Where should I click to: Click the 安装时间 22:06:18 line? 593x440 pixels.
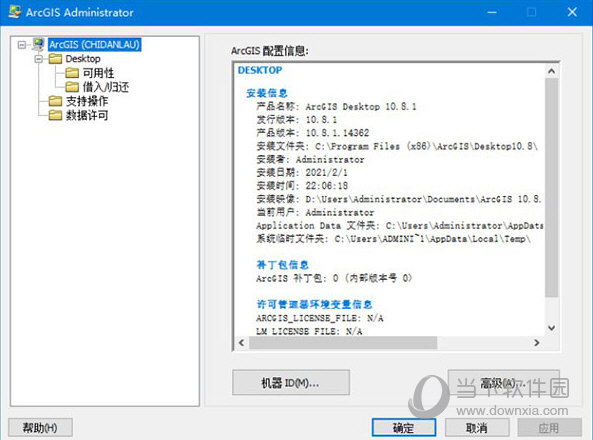302,186
